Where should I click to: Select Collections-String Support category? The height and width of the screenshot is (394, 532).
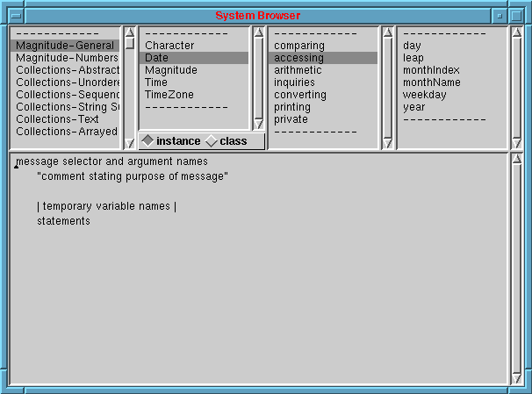click(x=65, y=107)
